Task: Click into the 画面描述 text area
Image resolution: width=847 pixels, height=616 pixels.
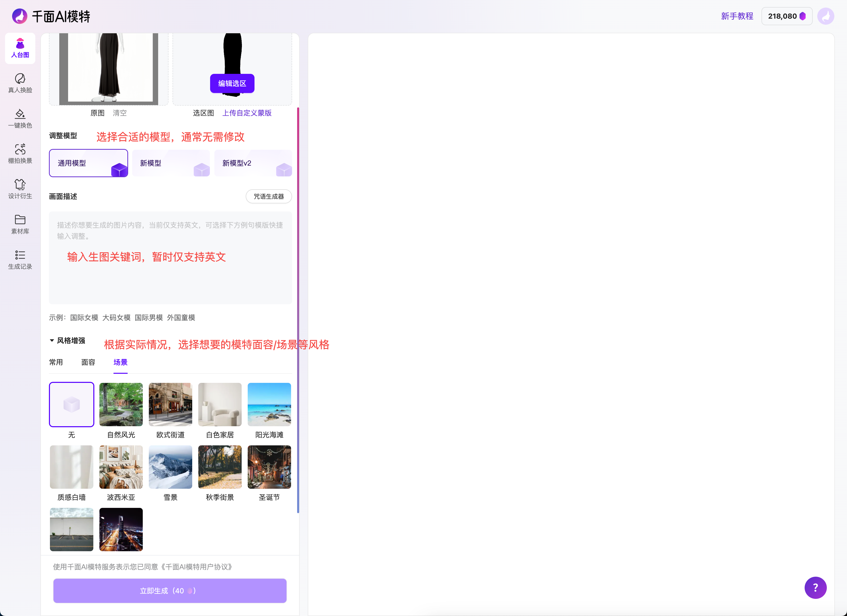Action: coord(170,257)
